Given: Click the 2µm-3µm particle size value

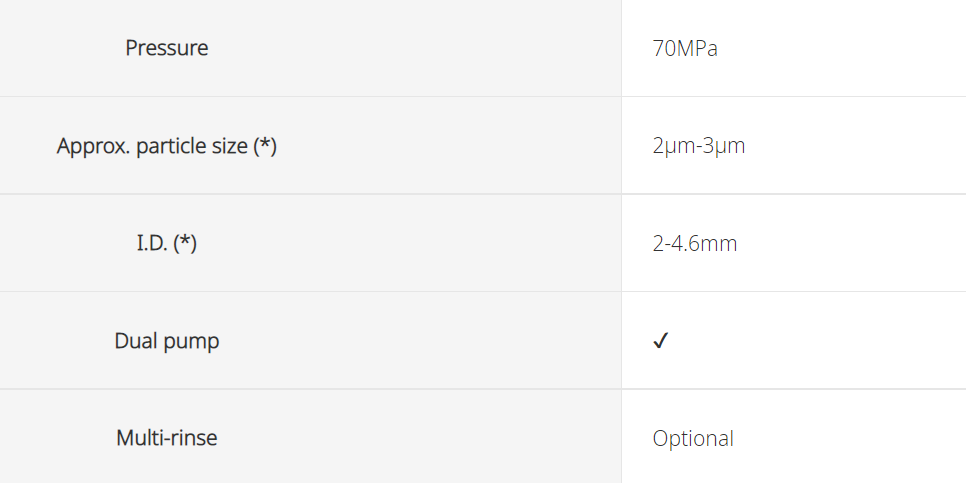Looking at the screenshot, I should [x=699, y=146].
